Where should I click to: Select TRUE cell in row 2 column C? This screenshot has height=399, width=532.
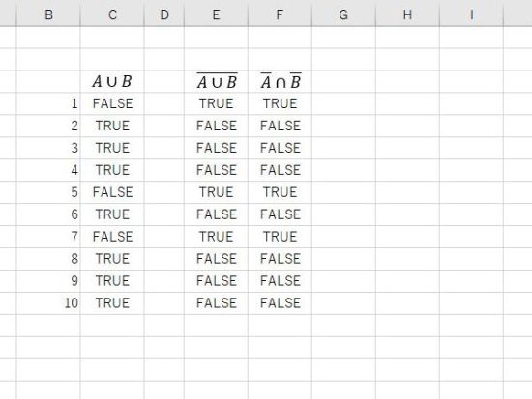coord(112,126)
